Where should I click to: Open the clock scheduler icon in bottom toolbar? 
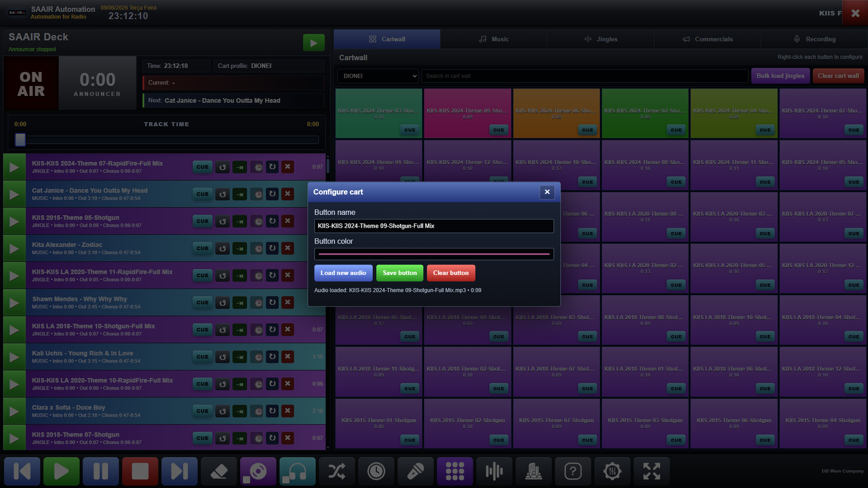pos(376,471)
